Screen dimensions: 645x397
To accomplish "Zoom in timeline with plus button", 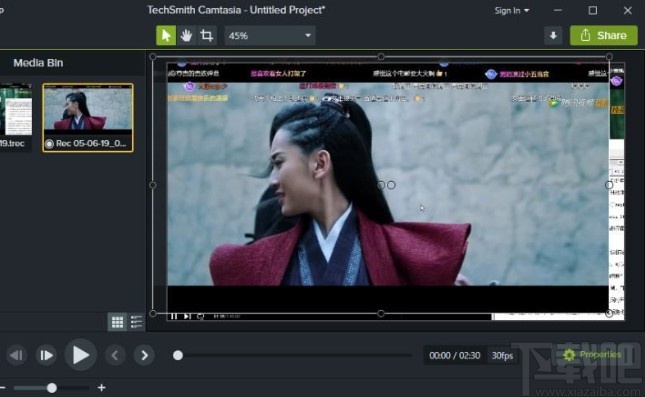I will [102, 388].
